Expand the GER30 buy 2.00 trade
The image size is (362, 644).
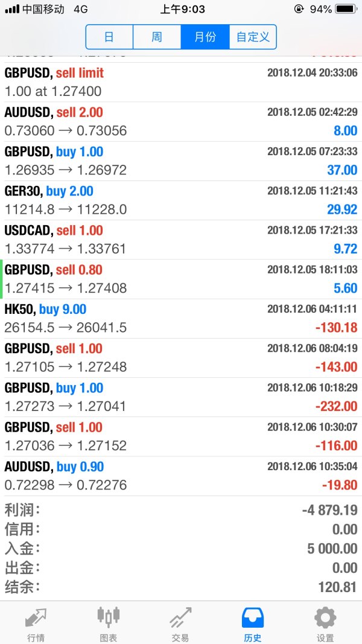pos(181,200)
